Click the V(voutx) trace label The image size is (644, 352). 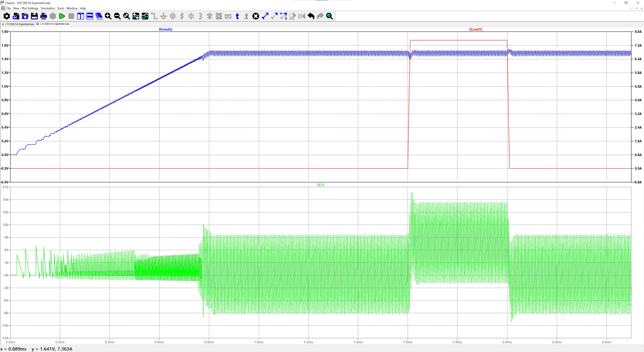(x=166, y=29)
